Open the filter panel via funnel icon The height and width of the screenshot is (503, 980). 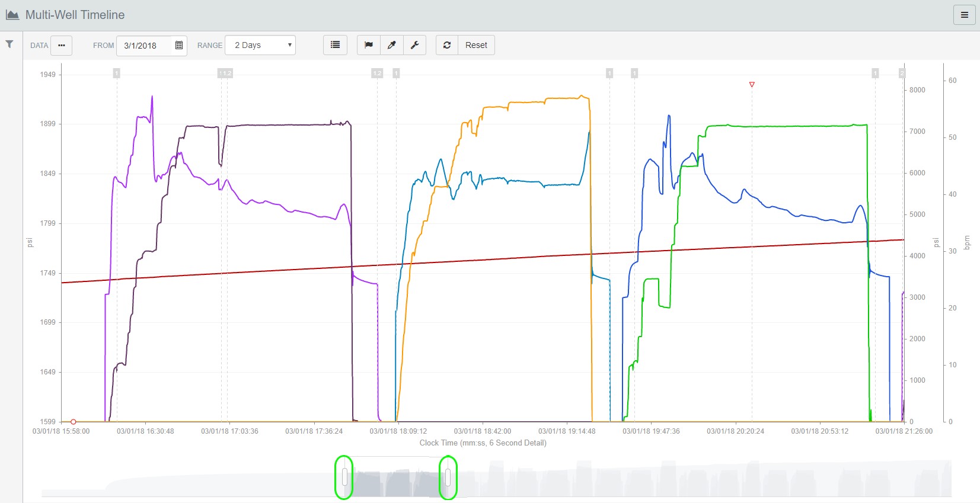coord(9,44)
